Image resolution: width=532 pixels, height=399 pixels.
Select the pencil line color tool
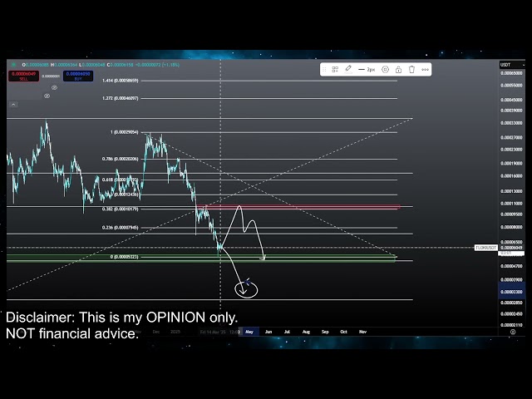(348, 70)
